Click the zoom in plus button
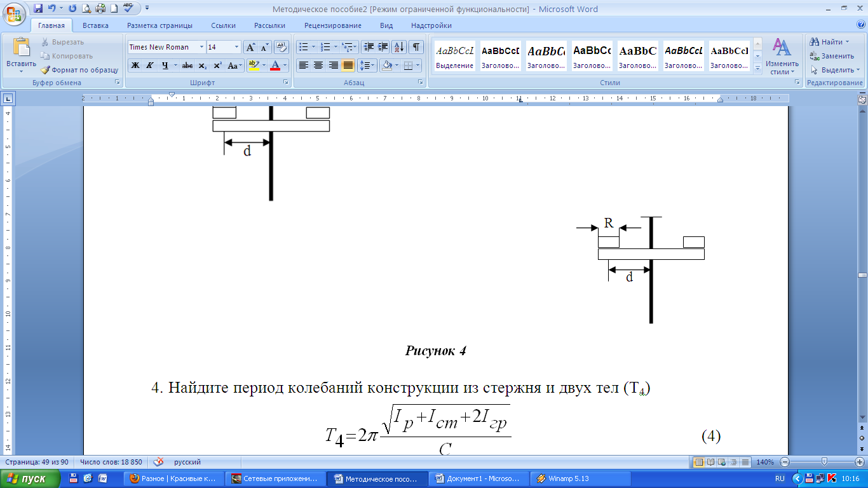Viewport: 868px width, 488px height. pos(860,462)
